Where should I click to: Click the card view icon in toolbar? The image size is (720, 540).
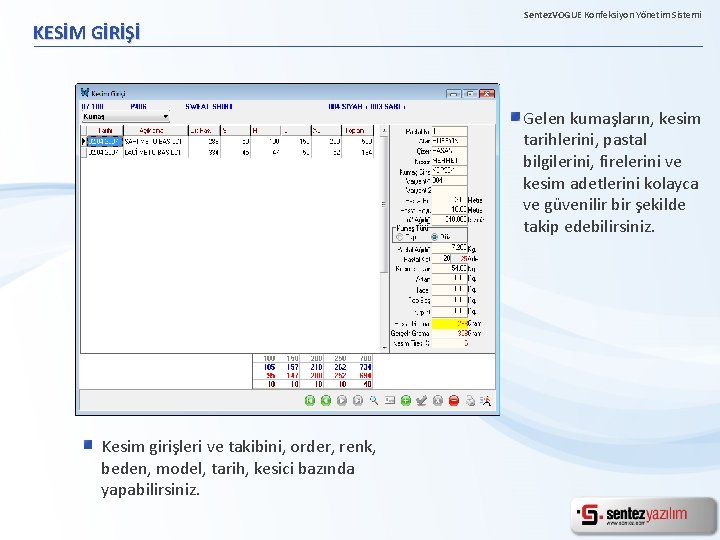390,400
